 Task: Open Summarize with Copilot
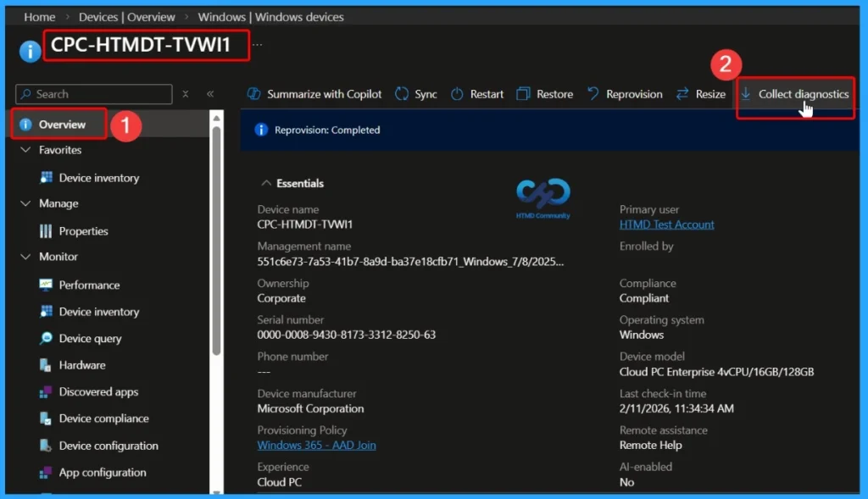[314, 94]
